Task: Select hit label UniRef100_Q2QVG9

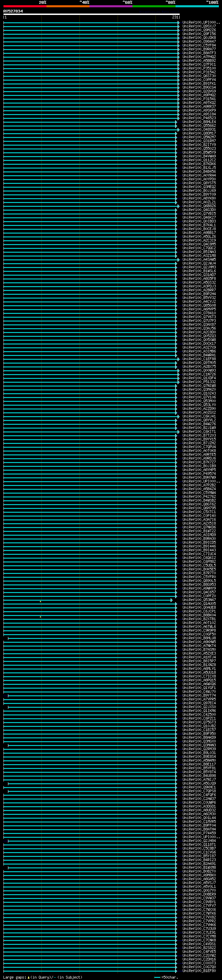Action: 199,91
